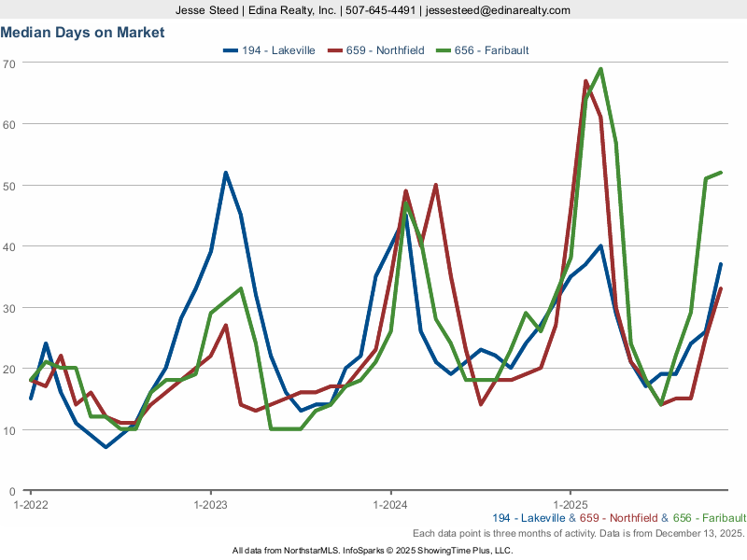Screen dimensions: 747x560
Task: Click the blue Lakeville legend line swatch
Action: tap(233, 50)
